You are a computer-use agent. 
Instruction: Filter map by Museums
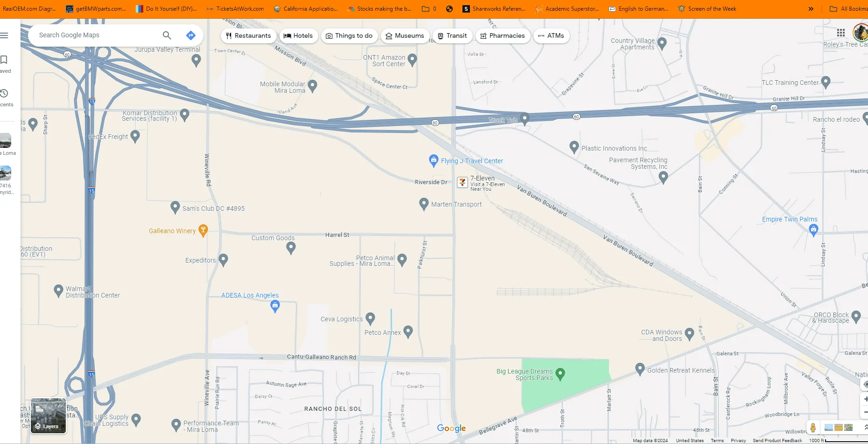405,35
